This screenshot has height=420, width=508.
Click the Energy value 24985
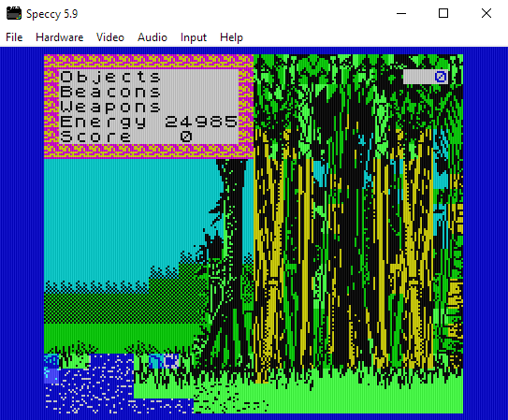pos(201,122)
